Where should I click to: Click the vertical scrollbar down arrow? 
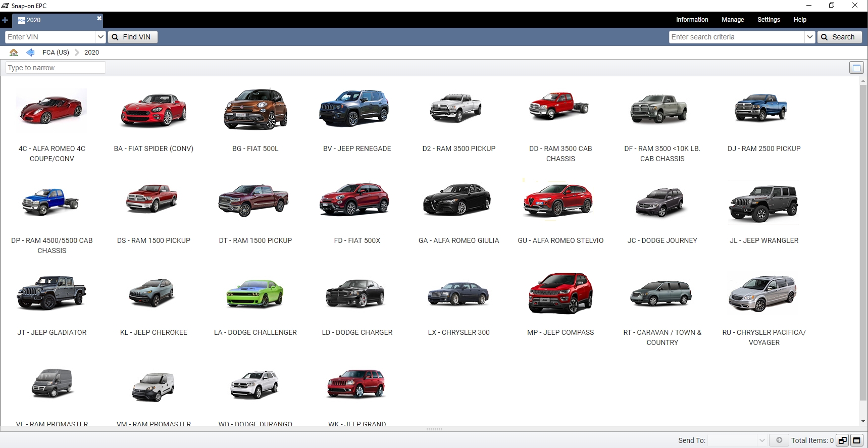click(863, 421)
